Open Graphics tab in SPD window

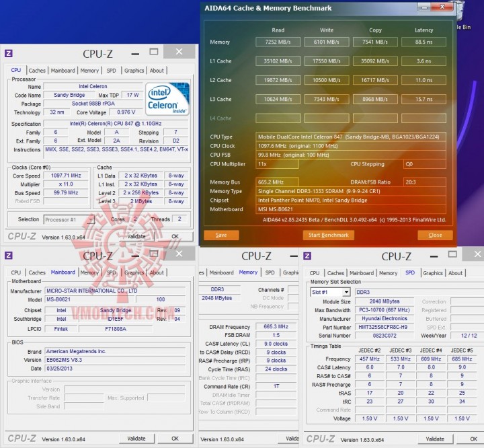433,273
